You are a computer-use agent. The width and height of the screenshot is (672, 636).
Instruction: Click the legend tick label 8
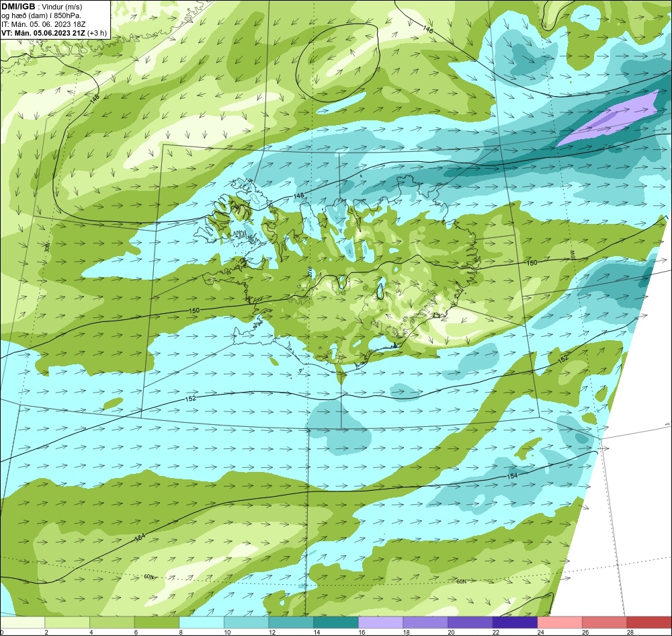[181, 632]
